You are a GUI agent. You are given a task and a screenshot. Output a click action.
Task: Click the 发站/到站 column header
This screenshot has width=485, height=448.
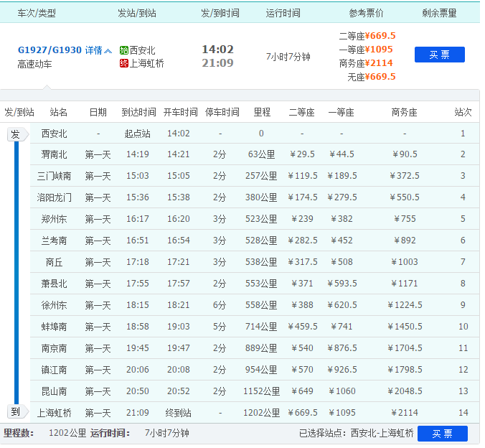click(137, 13)
